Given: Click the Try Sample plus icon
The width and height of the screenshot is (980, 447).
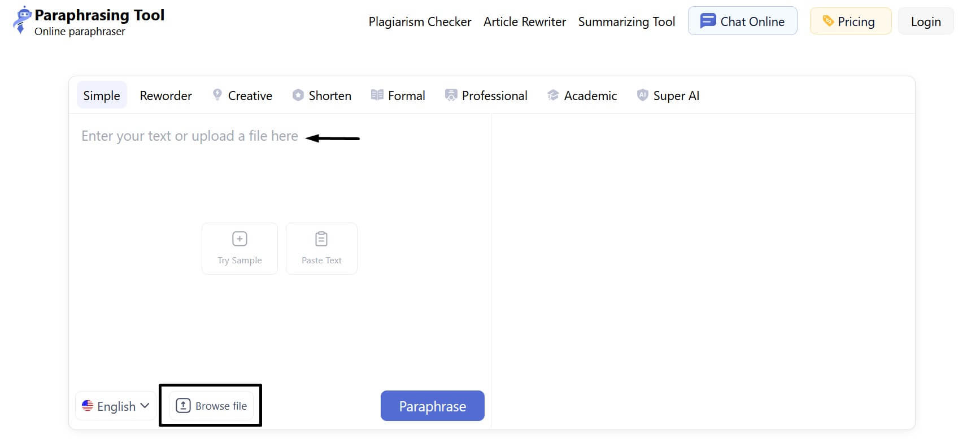Looking at the screenshot, I should coord(239,239).
